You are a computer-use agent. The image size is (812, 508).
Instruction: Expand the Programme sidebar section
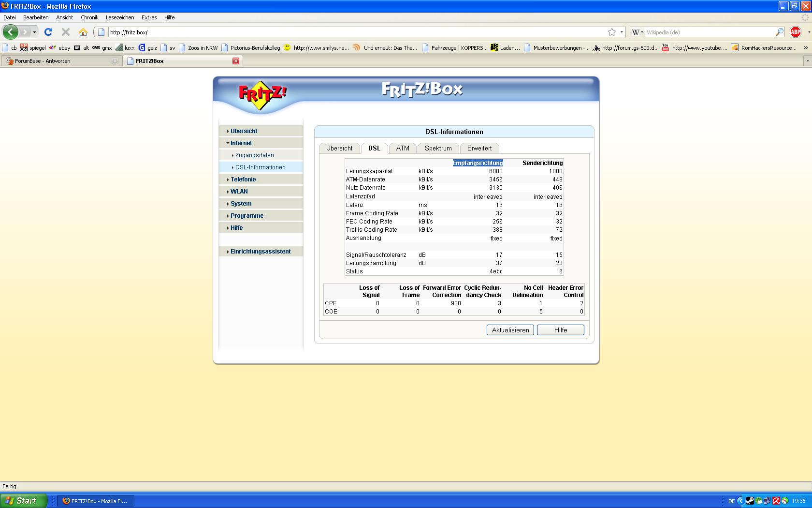(261, 216)
